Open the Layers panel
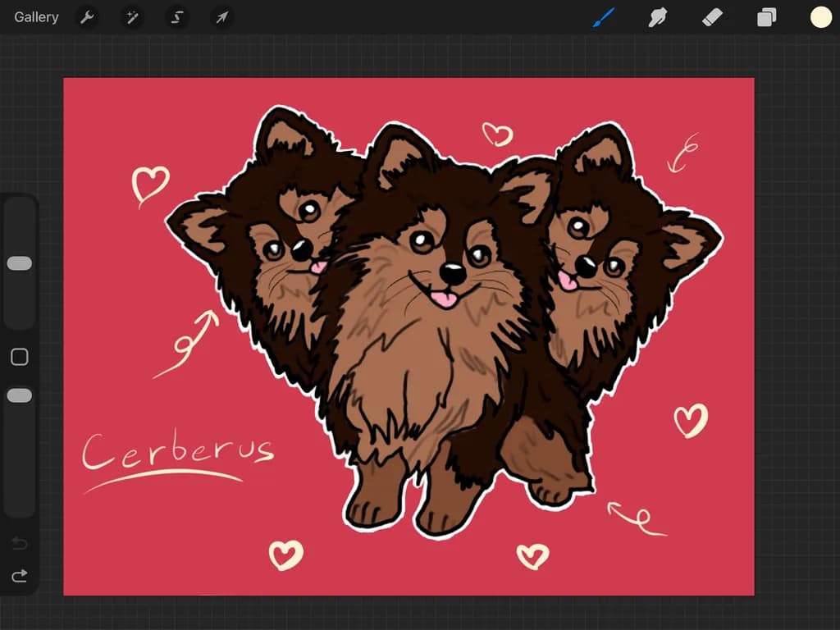 point(767,17)
